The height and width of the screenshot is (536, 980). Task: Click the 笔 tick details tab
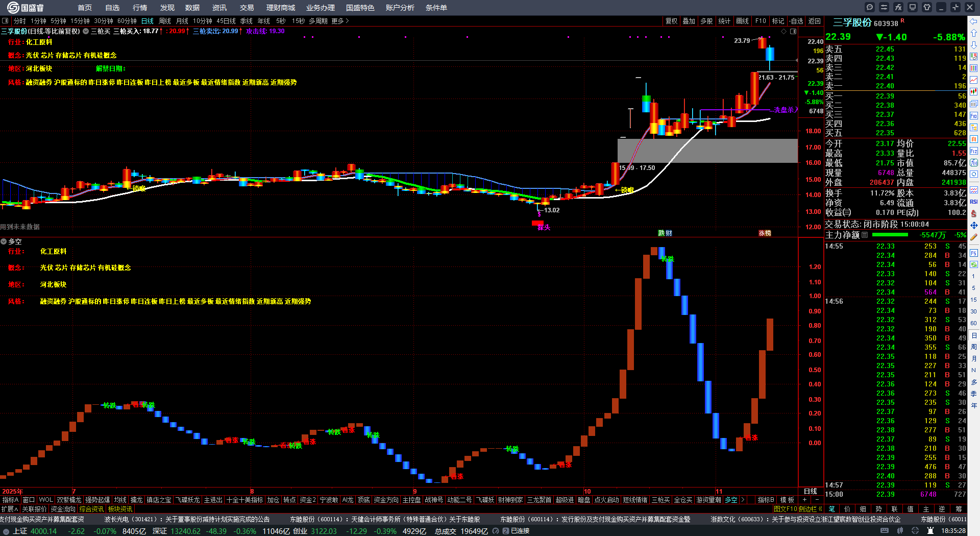tap(832, 509)
